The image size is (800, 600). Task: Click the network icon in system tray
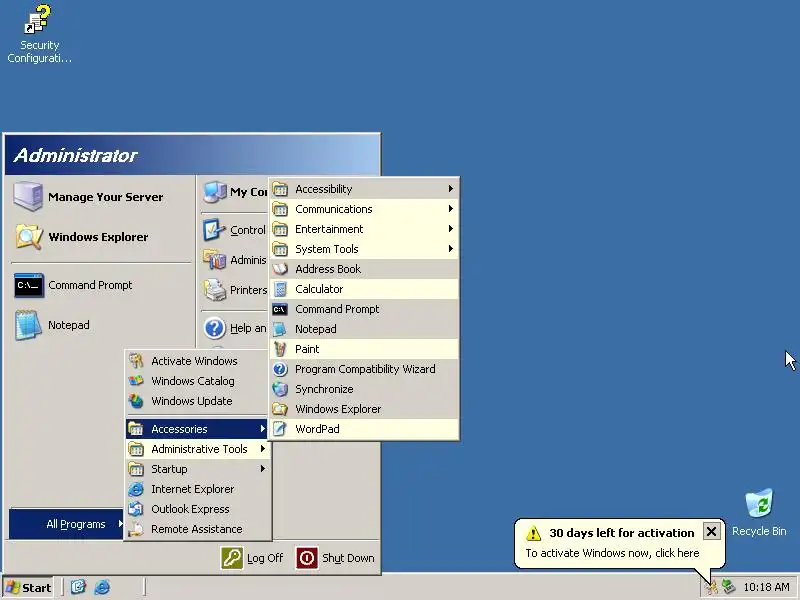pyautogui.click(x=729, y=587)
